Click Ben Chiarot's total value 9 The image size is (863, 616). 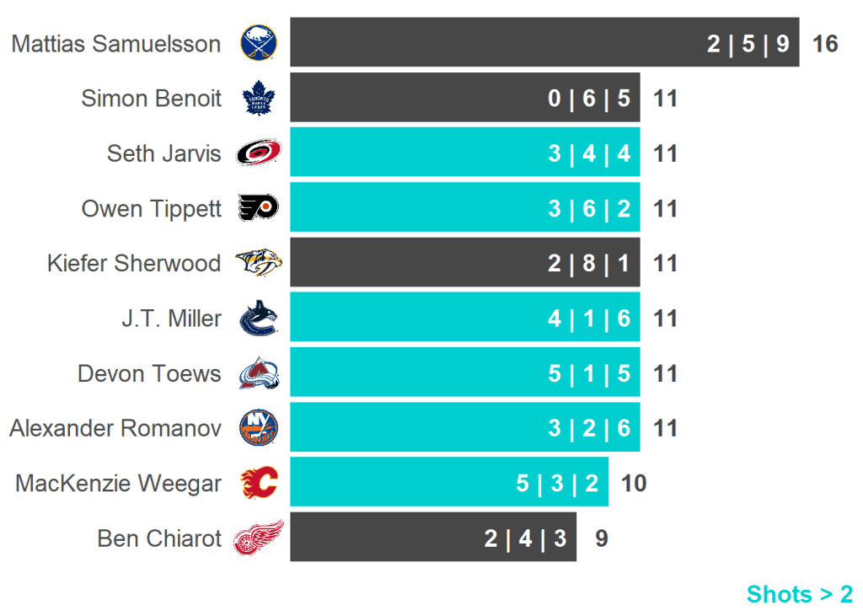coord(601,538)
